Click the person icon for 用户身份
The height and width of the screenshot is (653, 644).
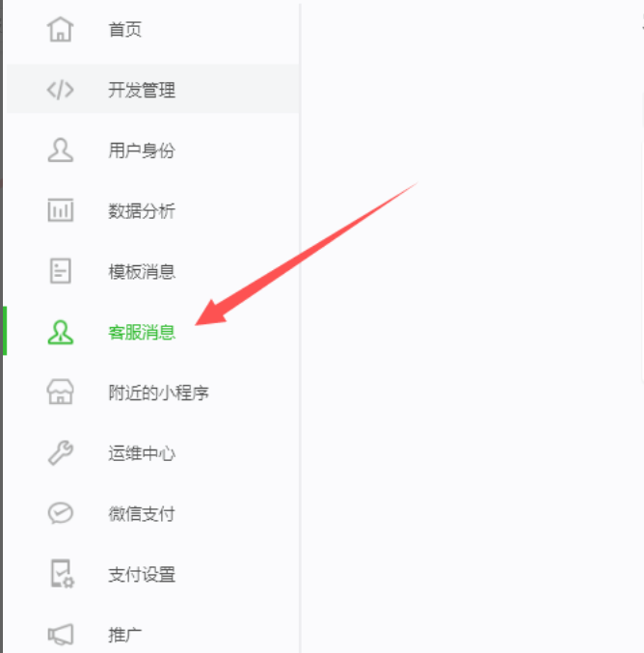(x=61, y=150)
